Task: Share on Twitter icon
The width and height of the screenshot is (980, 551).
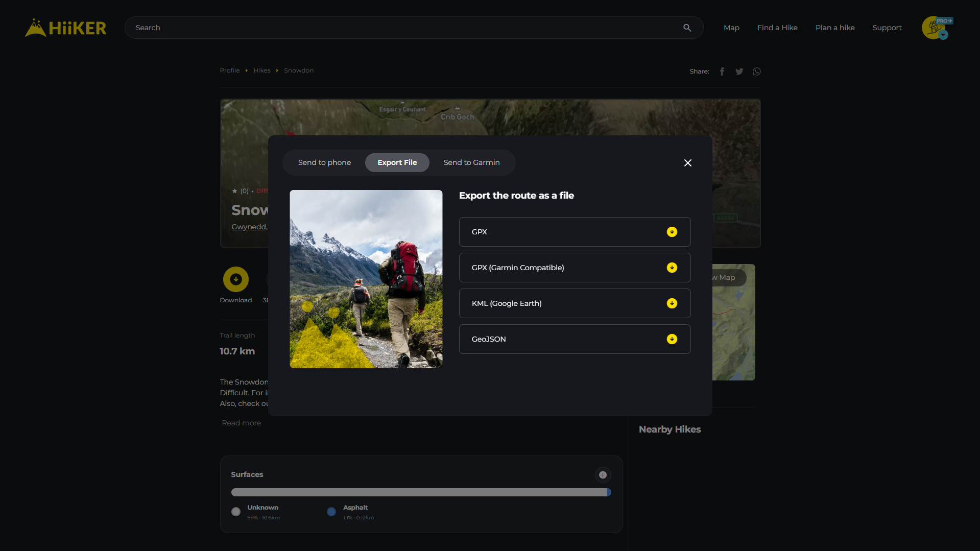Action: 739,71
